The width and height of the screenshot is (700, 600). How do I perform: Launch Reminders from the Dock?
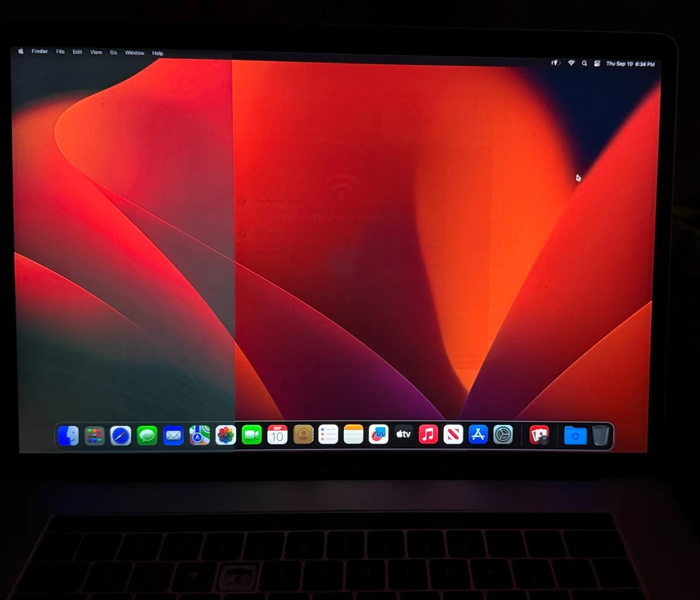point(328,434)
